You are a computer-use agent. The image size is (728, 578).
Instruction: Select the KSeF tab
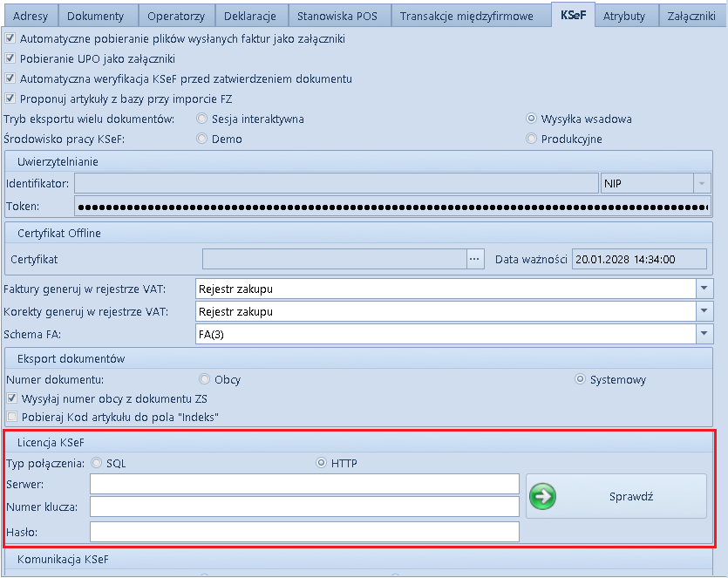pyautogui.click(x=573, y=15)
